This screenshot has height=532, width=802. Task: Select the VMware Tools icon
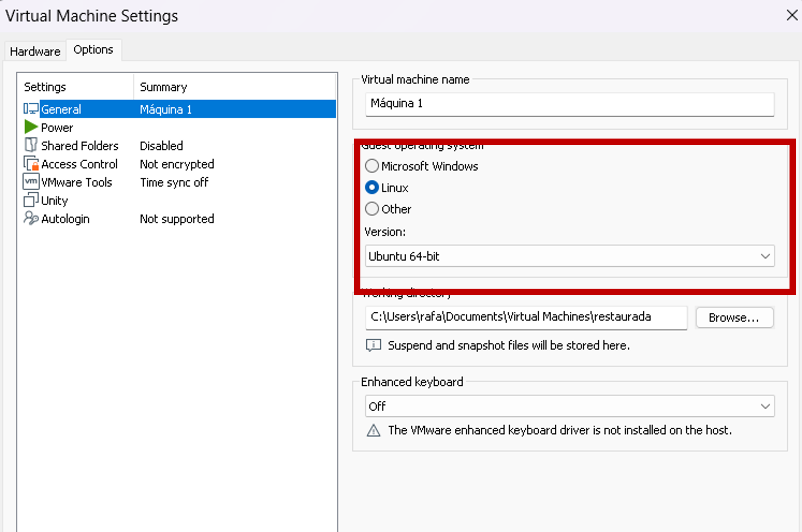coord(31,182)
